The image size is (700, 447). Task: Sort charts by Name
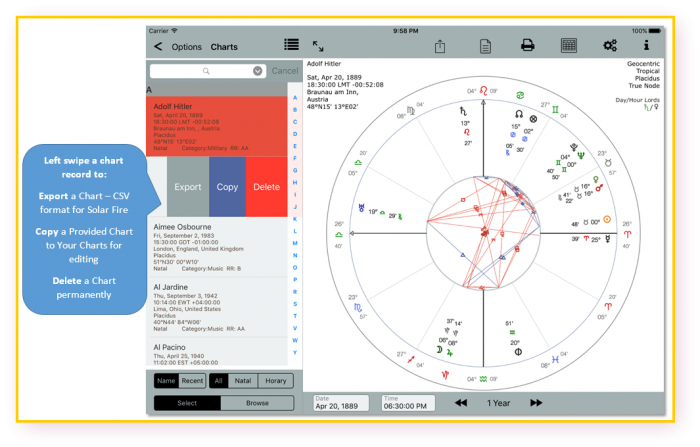click(x=166, y=381)
